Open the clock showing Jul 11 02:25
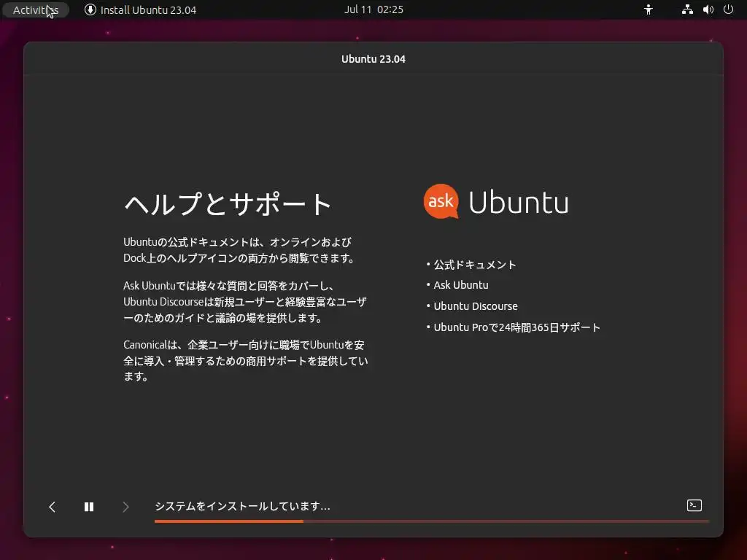The width and height of the screenshot is (747, 560). point(373,9)
